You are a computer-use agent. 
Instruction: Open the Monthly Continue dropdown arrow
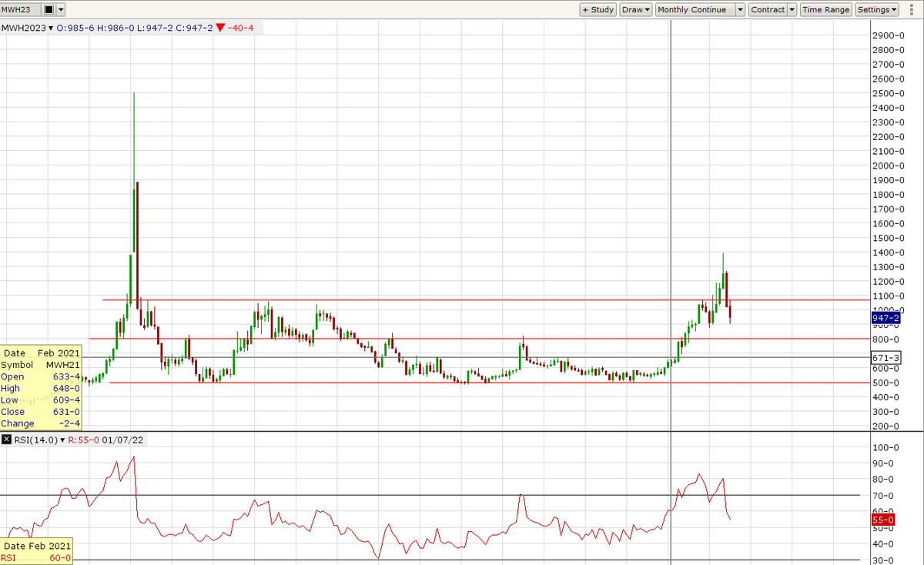[x=740, y=10]
